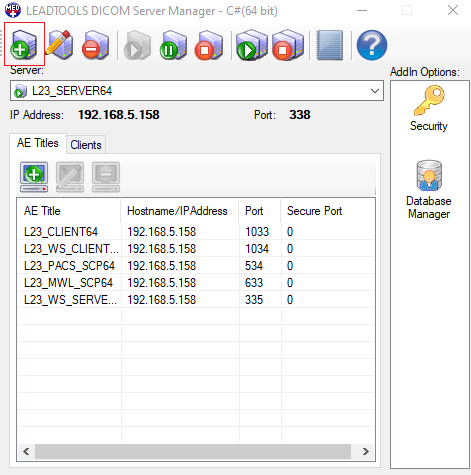Switch to the AE Titles tab
The width and height of the screenshot is (471, 475).
tap(38, 143)
